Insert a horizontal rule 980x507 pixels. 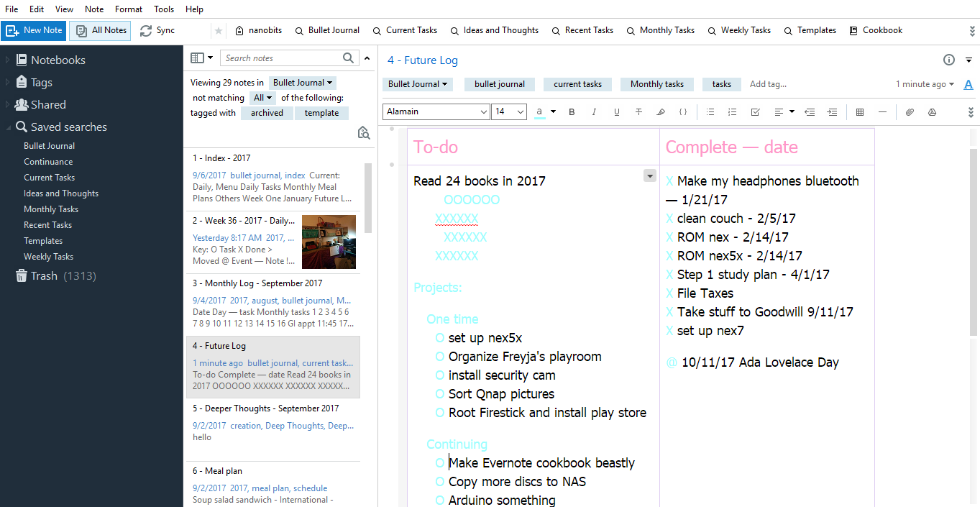(x=882, y=112)
